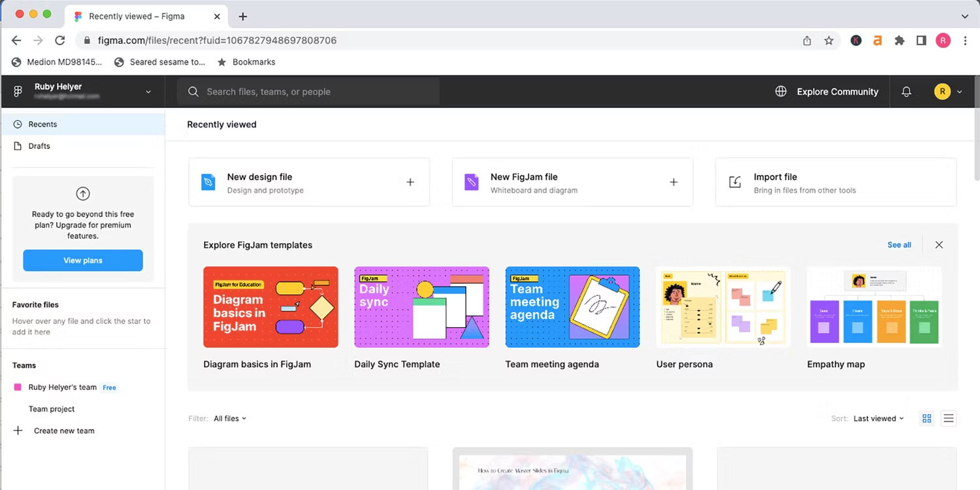The image size is (980, 490).
Task: Open the black K extension icon
Action: 856,41
